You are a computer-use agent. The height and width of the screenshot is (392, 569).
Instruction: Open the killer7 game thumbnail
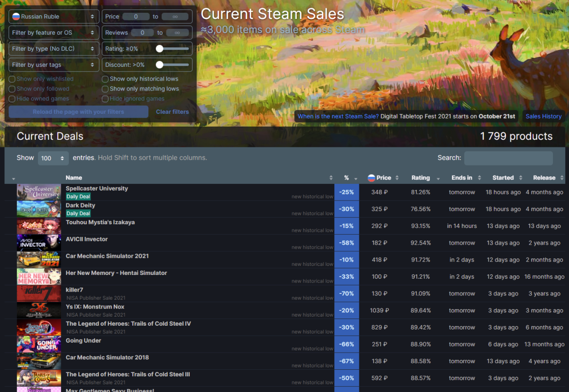[39, 294]
